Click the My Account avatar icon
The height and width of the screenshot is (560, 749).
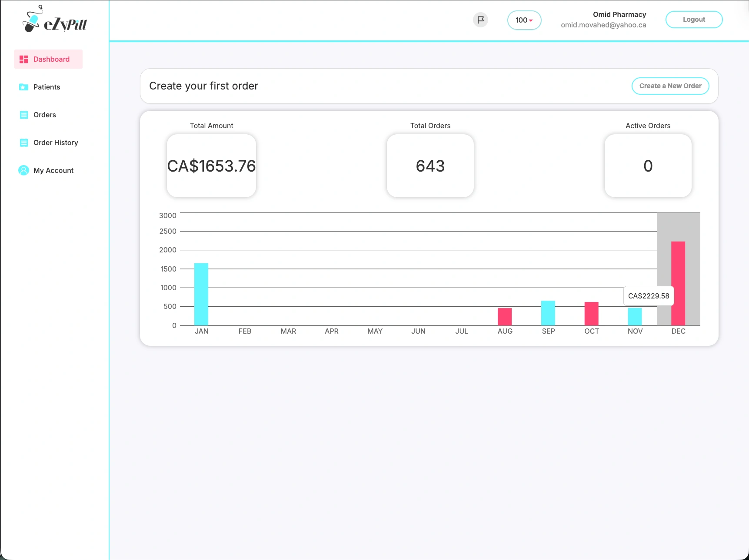[x=24, y=170]
